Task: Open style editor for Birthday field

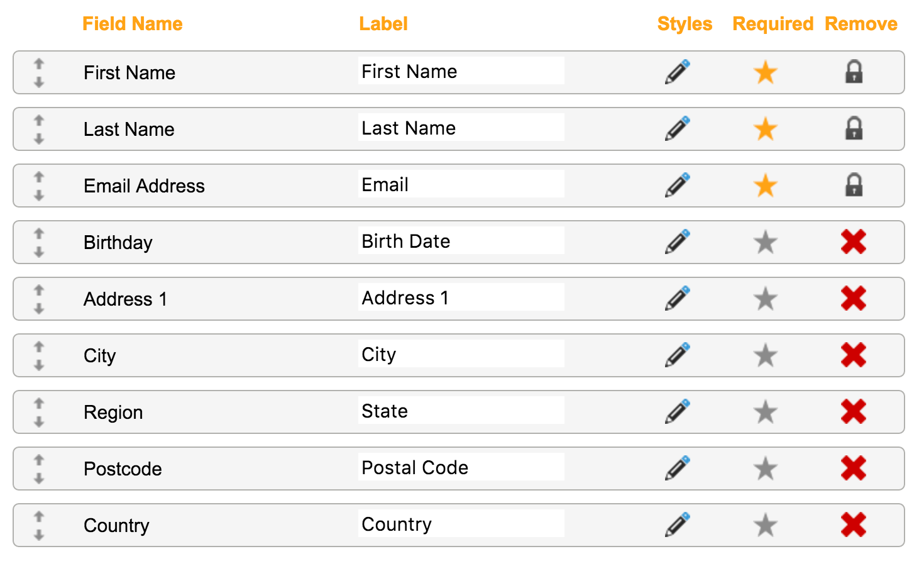Action: pyautogui.click(x=678, y=241)
